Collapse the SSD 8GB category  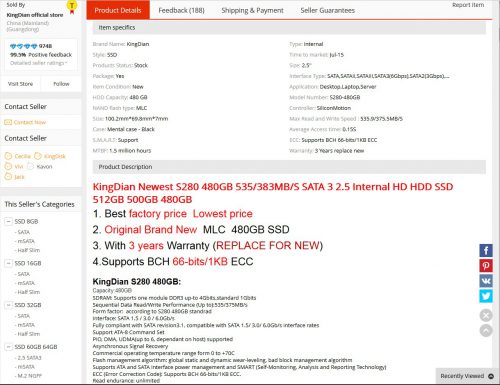click(8, 221)
